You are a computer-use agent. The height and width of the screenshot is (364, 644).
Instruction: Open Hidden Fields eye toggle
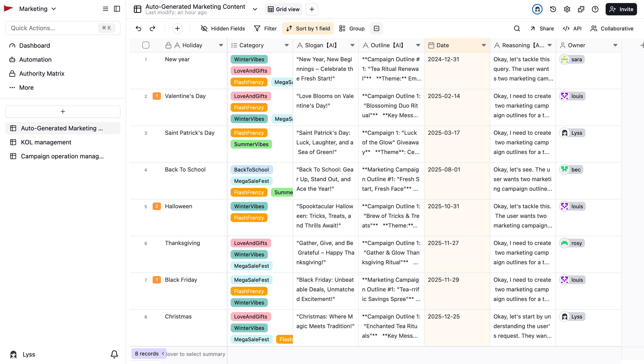click(223, 28)
